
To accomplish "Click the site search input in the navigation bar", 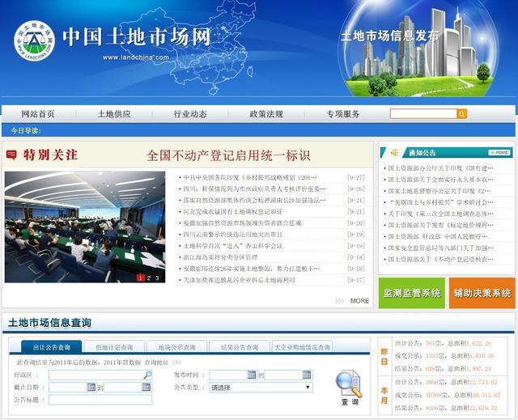I will pos(423,113).
